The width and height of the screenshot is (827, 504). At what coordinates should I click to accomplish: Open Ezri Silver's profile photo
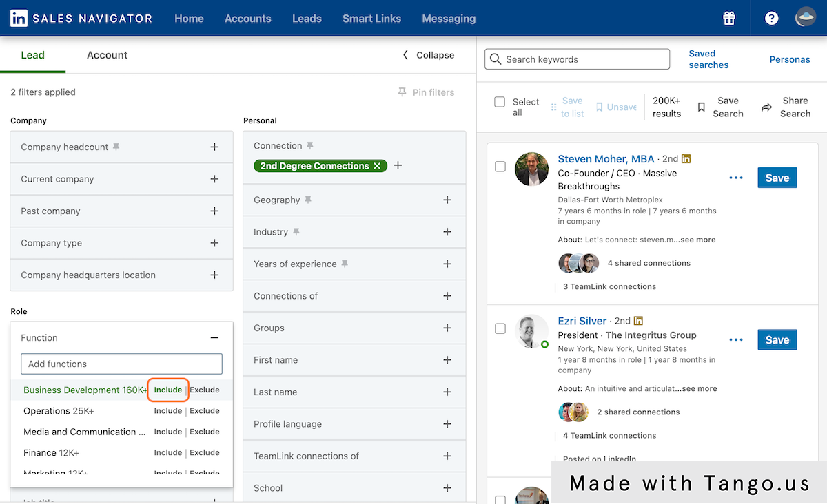pyautogui.click(x=532, y=331)
